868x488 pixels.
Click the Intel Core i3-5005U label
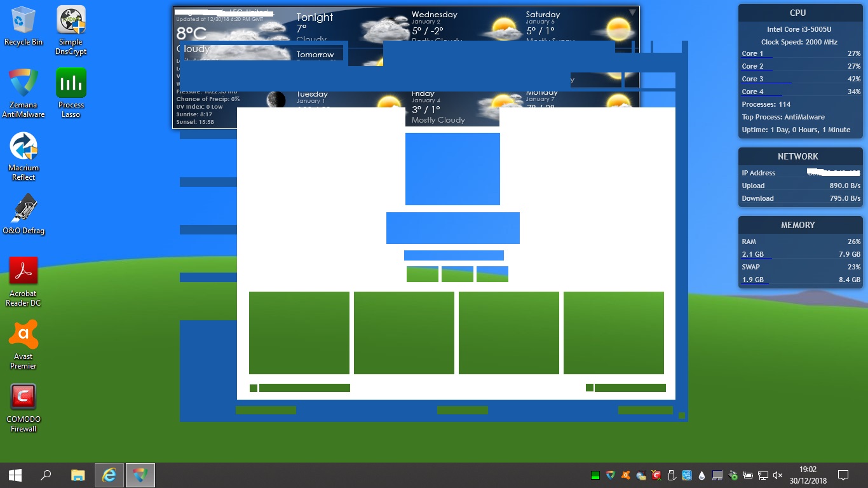(799, 29)
